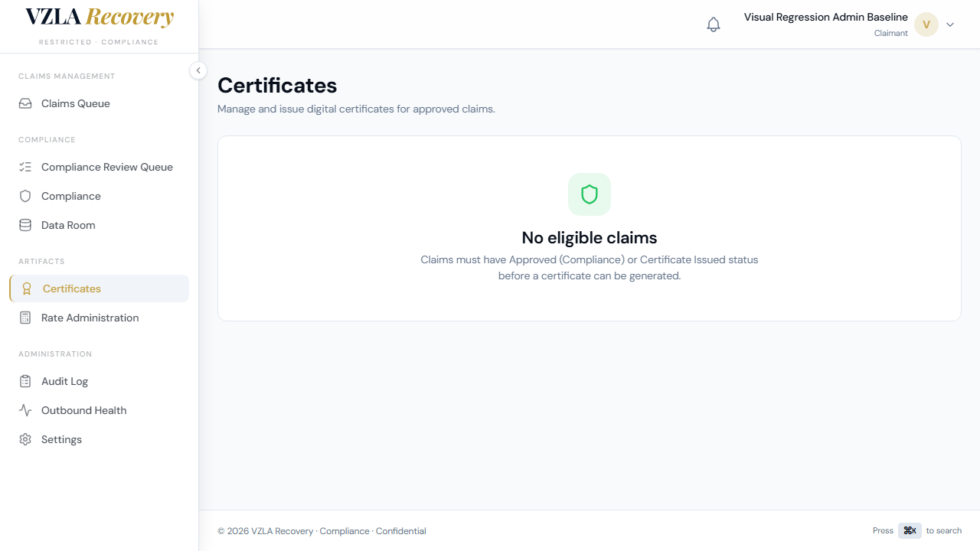Screen dimensions: 980x551
Task: Open the notifications bell
Action: [714, 24]
